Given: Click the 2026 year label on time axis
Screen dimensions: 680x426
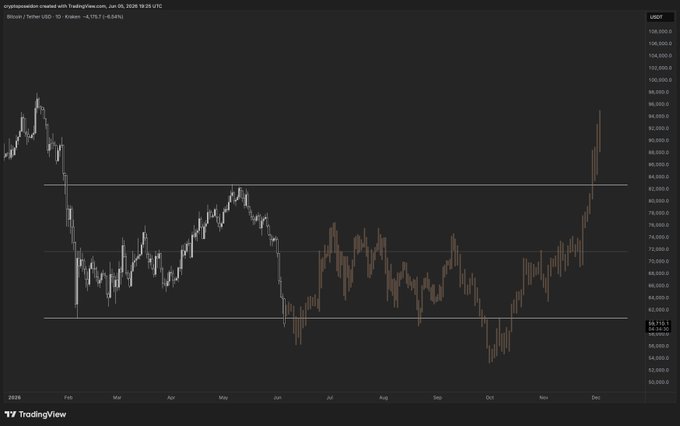Looking at the screenshot, I should [14, 397].
